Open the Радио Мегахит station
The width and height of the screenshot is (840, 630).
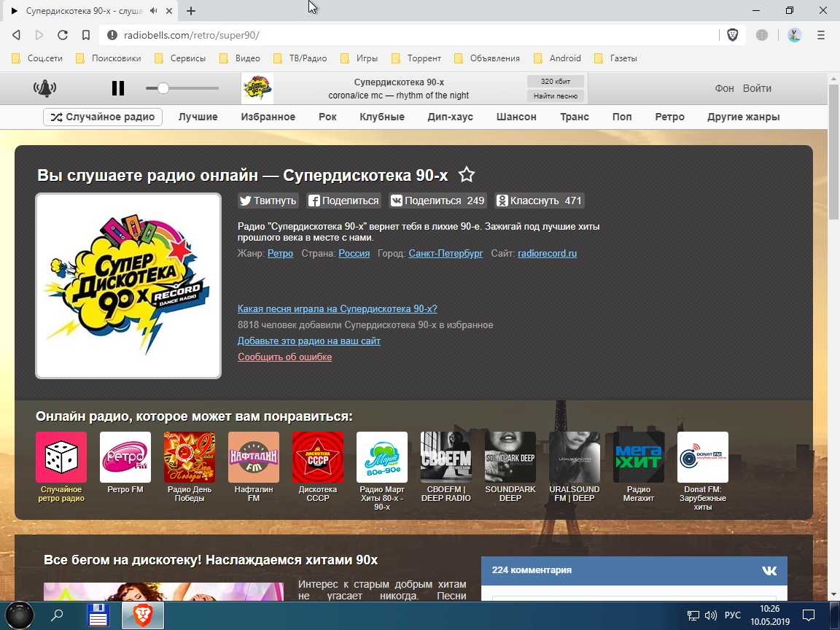pyautogui.click(x=639, y=457)
